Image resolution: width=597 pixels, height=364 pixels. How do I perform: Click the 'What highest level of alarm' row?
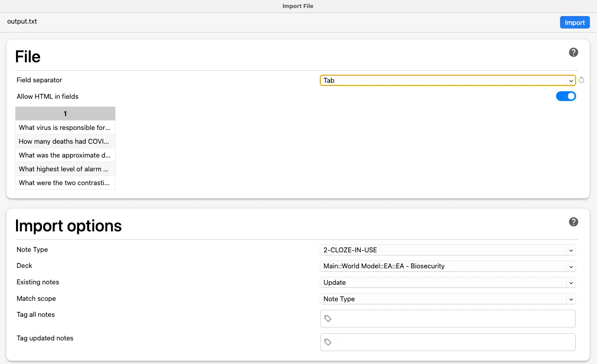[x=65, y=169]
